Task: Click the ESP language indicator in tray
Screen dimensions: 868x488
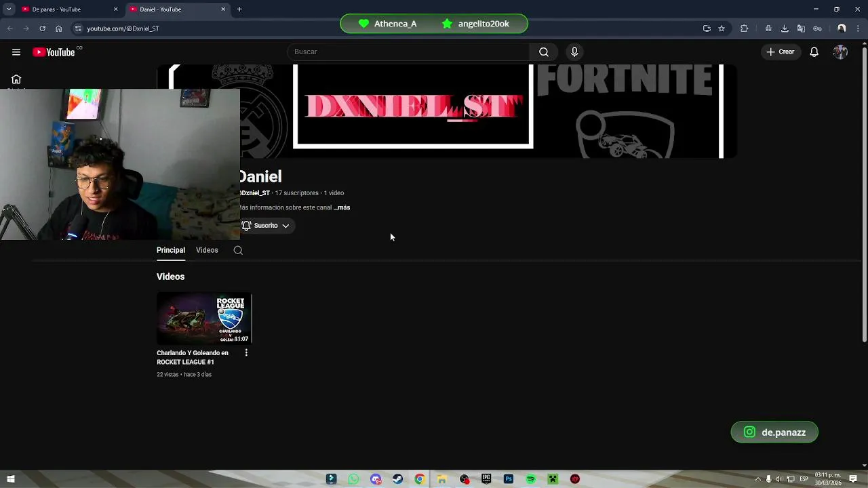Action: pyautogui.click(x=804, y=479)
